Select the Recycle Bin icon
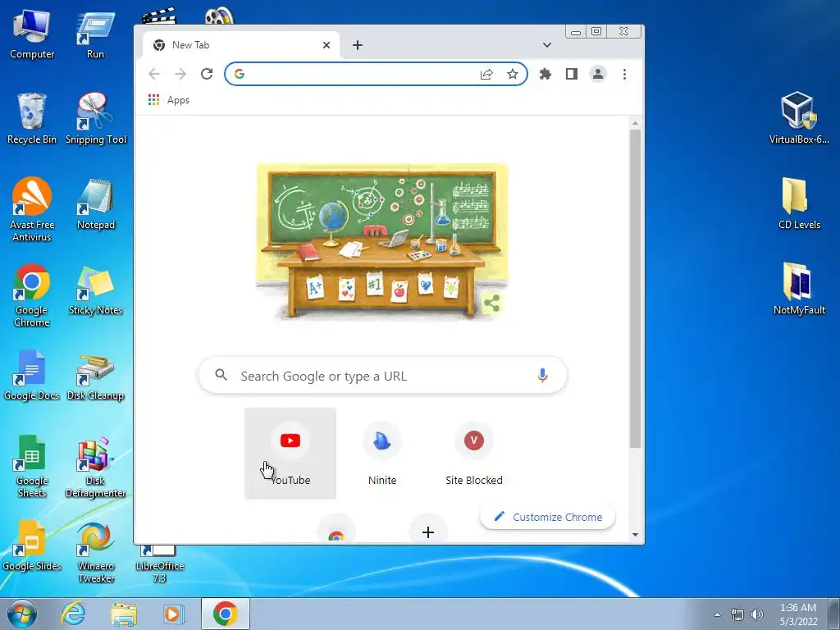This screenshot has width=840, height=630. click(x=32, y=119)
